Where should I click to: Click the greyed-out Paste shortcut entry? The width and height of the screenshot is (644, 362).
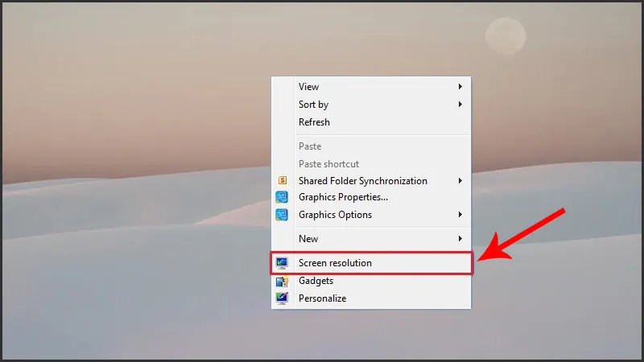coord(328,164)
